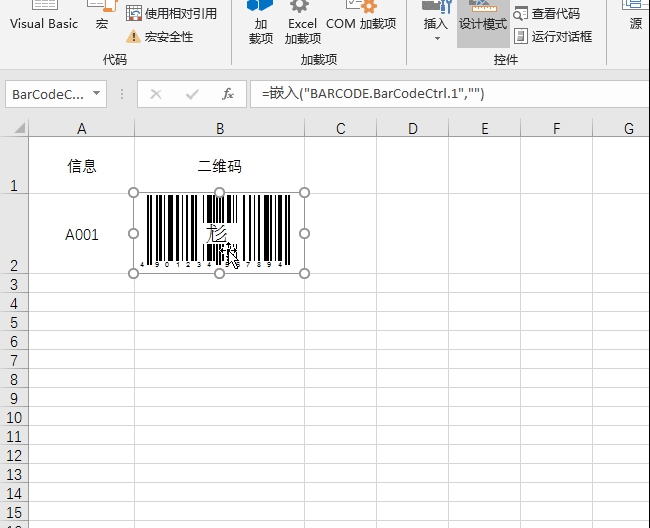Click 查看代码 view code
Viewport: 650px width, 528px height.
coord(546,13)
